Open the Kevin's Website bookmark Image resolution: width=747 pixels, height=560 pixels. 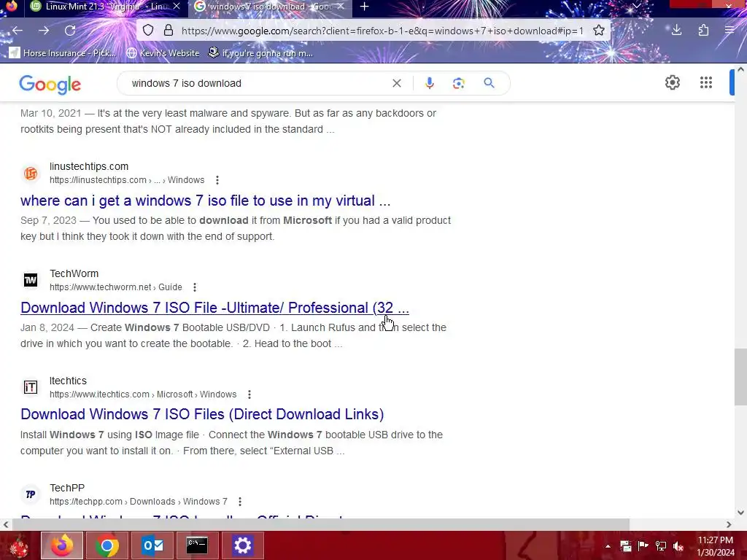pos(163,52)
